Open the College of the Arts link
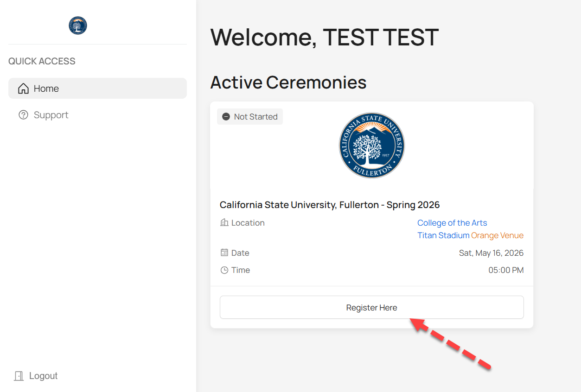The width and height of the screenshot is (581, 392). click(452, 223)
